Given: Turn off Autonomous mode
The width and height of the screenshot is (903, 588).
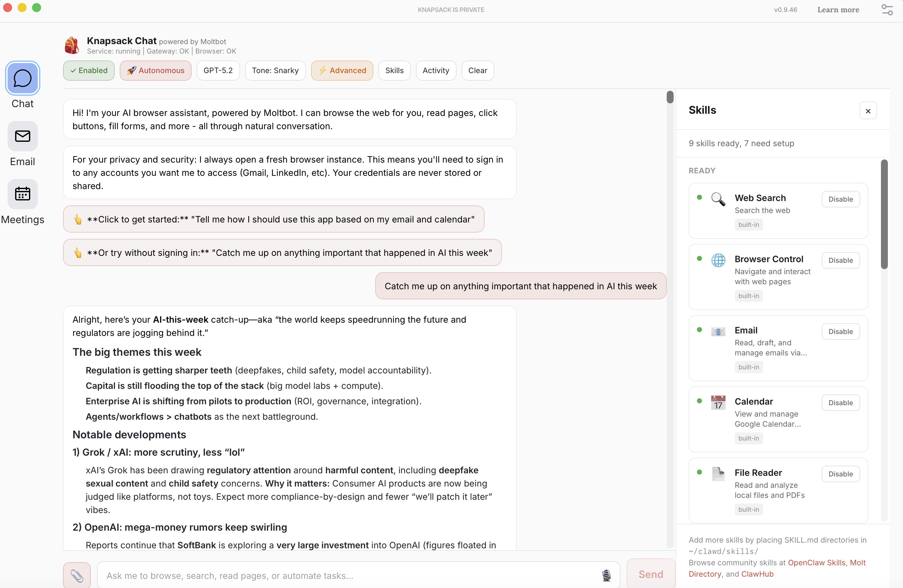Looking at the screenshot, I should (x=155, y=70).
